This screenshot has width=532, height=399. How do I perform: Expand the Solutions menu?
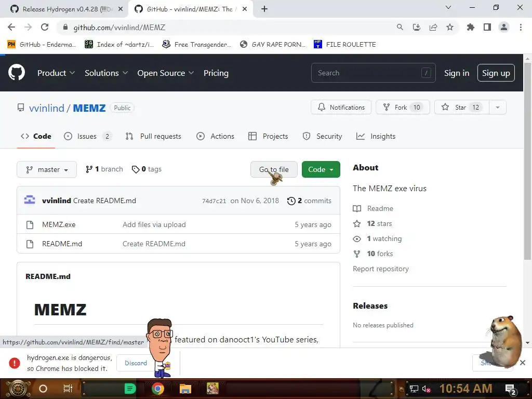coord(106,73)
